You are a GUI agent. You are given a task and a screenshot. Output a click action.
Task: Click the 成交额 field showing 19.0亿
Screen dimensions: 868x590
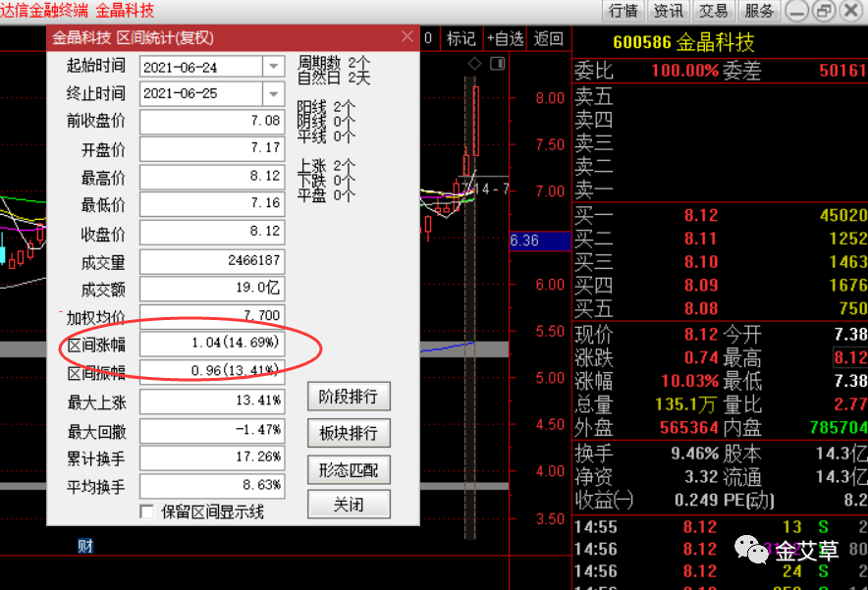(212, 289)
